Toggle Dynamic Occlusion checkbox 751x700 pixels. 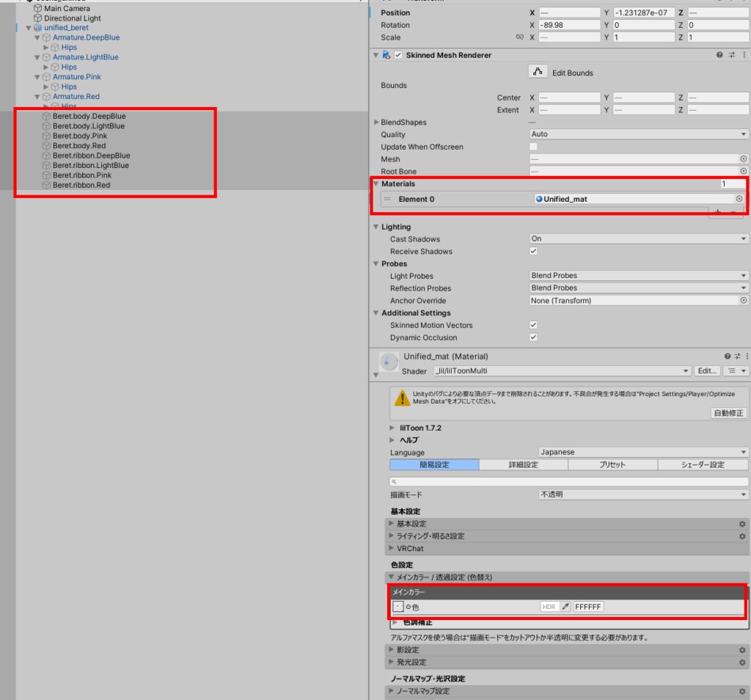[x=533, y=338]
